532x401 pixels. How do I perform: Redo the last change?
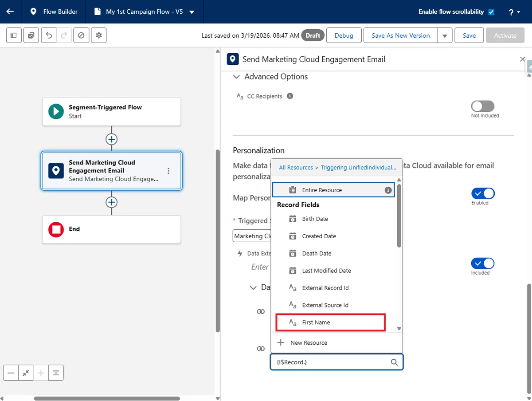(64, 35)
